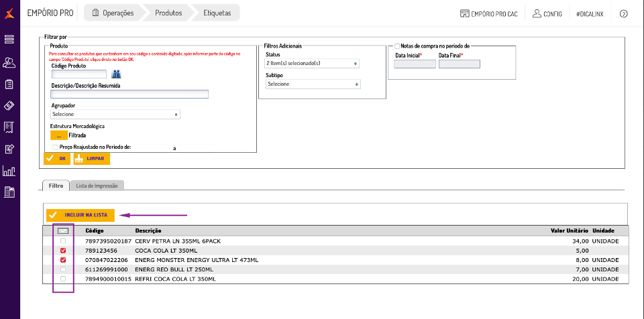
Task: Open the people/customers sidebar icon
Action: pos(9,62)
